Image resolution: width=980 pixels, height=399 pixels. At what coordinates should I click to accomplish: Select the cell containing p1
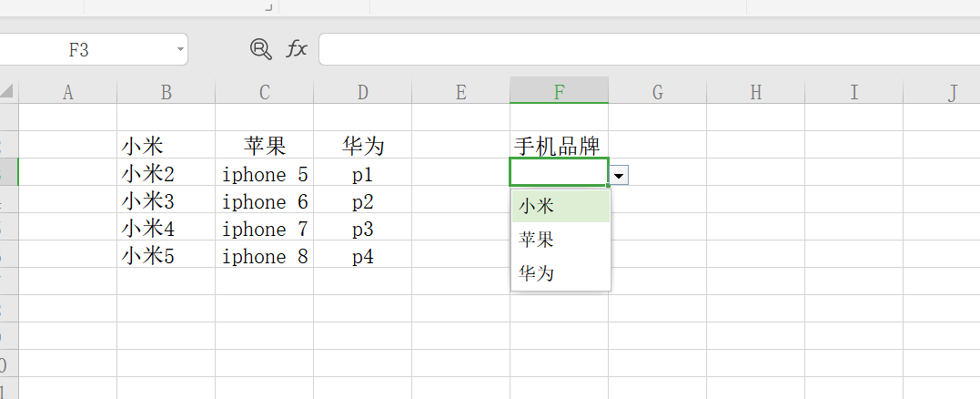coord(362,172)
